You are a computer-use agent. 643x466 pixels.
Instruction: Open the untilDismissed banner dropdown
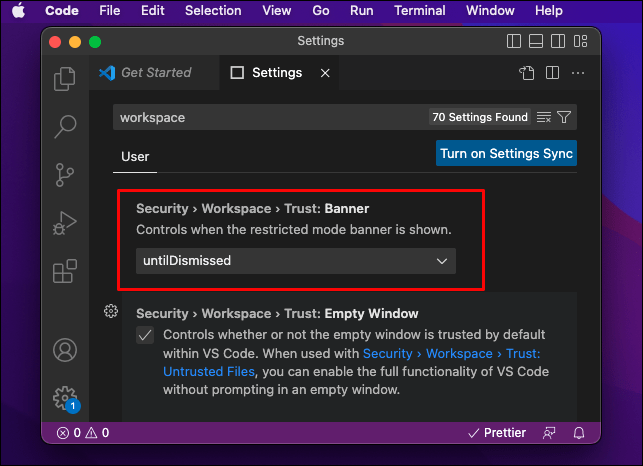[x=296, y=261]
